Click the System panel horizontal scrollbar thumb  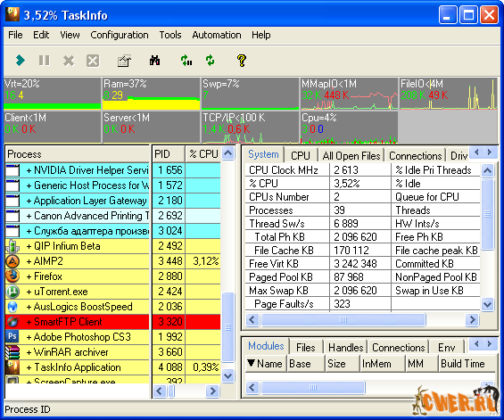343,320
